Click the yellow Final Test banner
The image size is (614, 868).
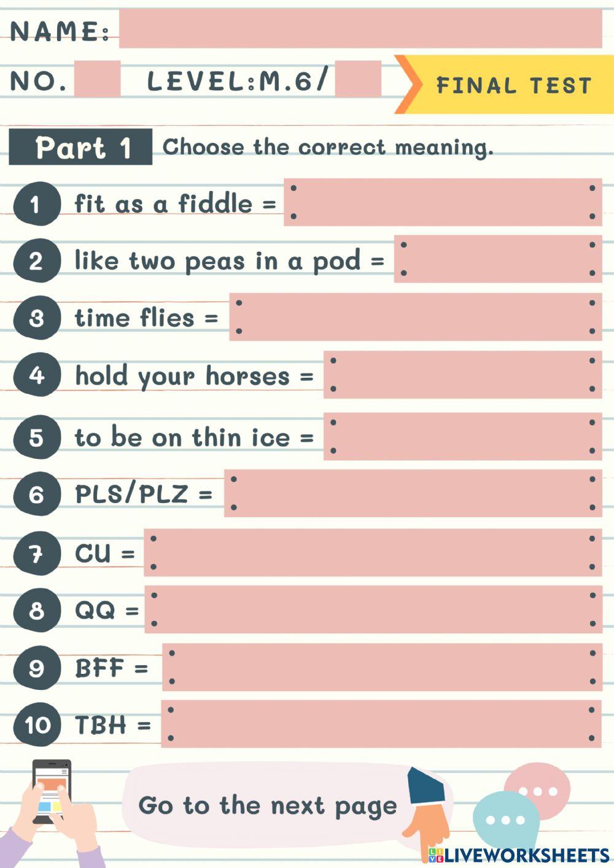point(513,85)
